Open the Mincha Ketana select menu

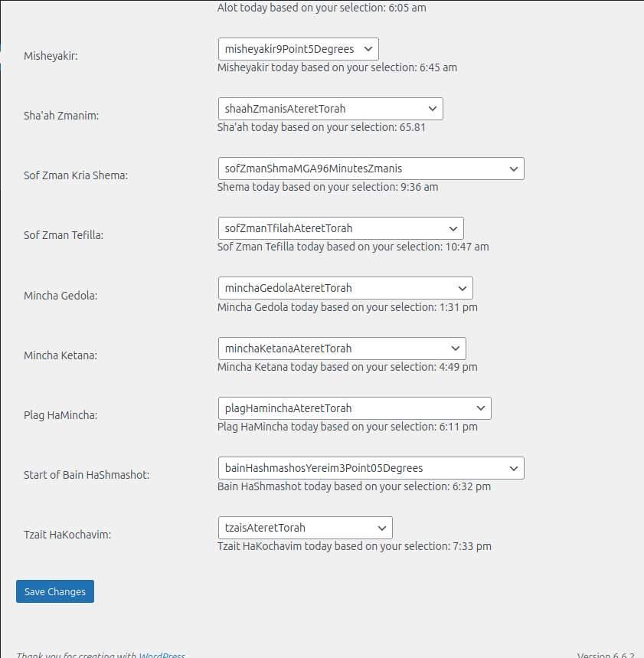pos(342,349)
